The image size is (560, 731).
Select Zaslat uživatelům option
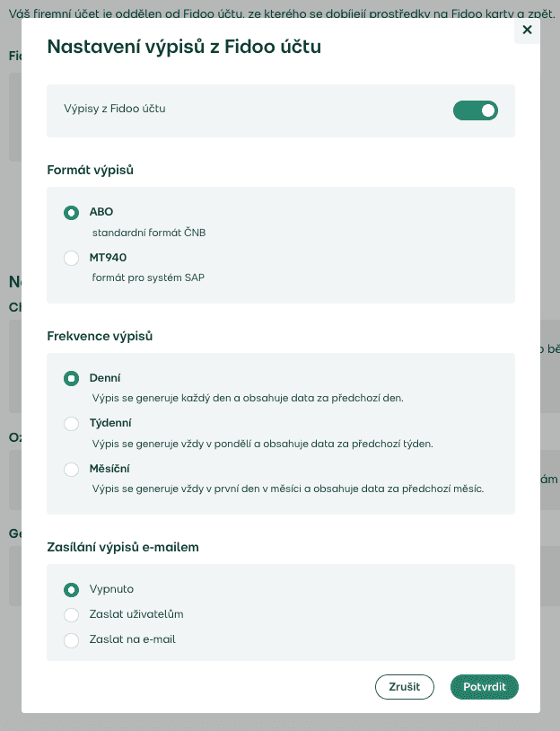[71, 615]
